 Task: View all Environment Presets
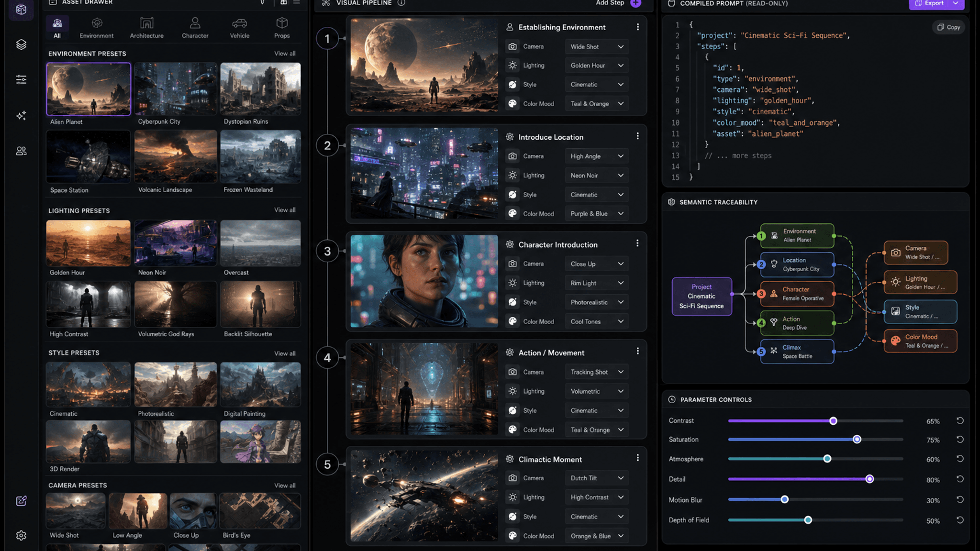[x=285, y=54]
